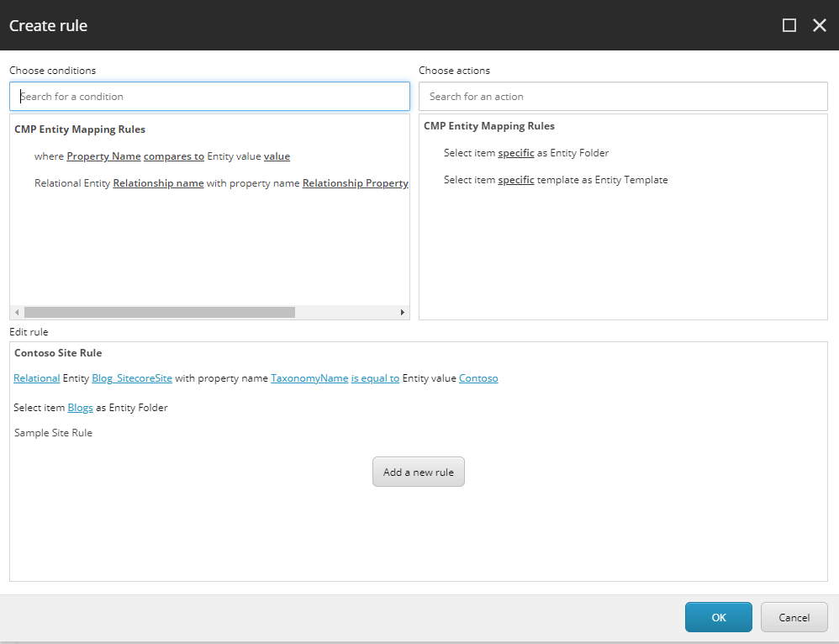
Task: Click the Entity value link labeled value
Action: (277, 156)
